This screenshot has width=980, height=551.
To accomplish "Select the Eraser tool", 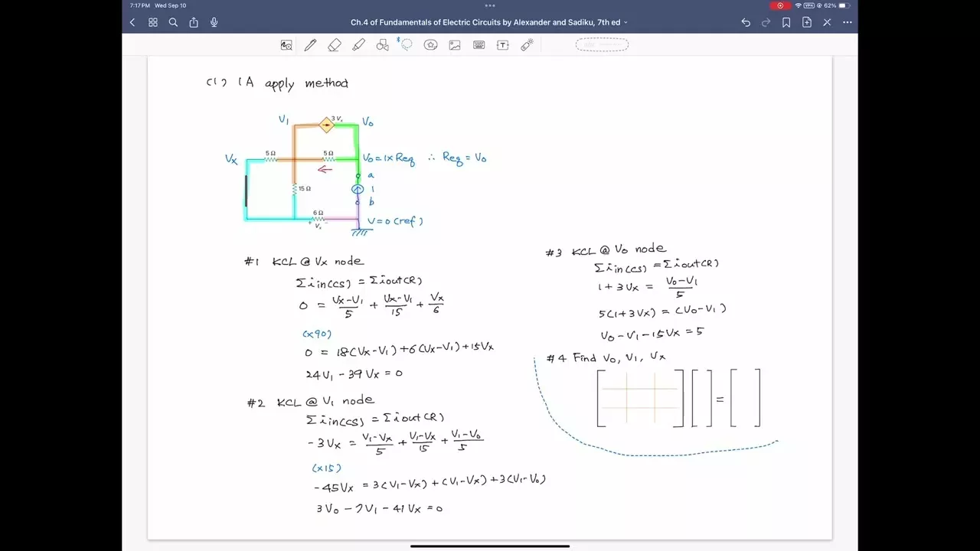I will tap(335, 45).
